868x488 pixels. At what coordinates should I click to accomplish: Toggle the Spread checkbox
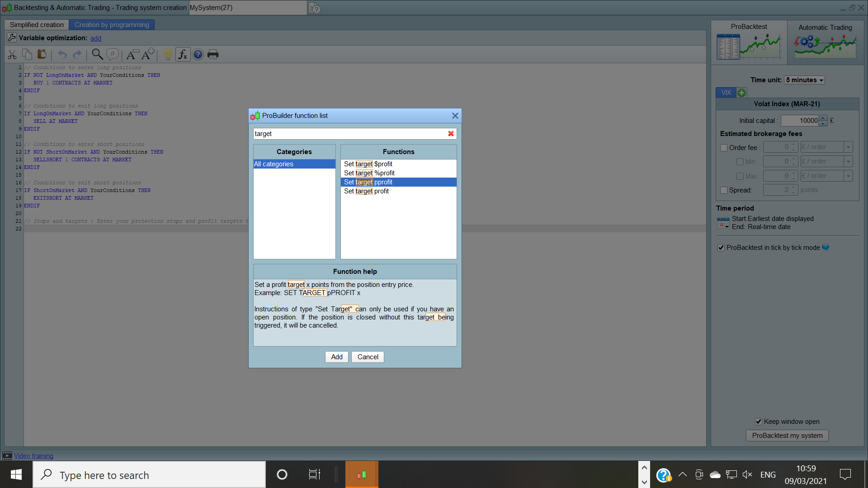[x=724, y=190]
